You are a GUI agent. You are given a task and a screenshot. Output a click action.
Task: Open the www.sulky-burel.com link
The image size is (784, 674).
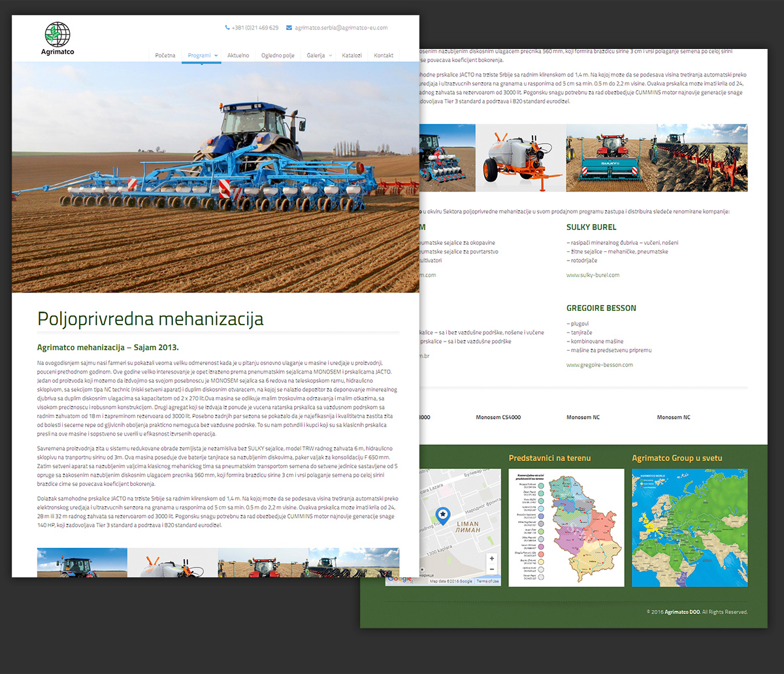[593, 275]
